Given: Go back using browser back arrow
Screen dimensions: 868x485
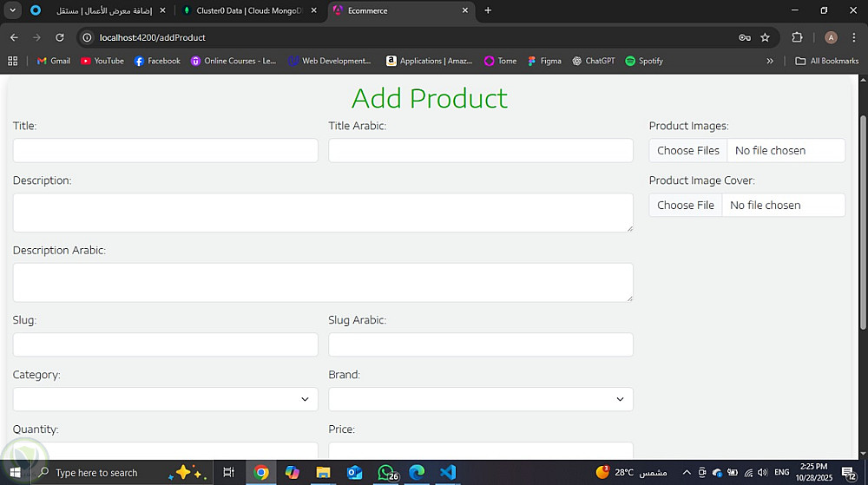Looking at the screenshot, I should pyautogui.click(x=15, y=37).
